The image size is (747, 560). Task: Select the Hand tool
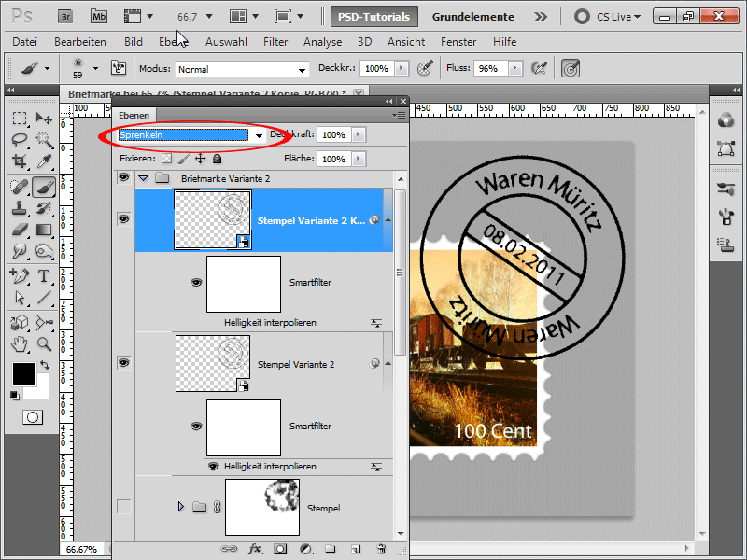tap(19, 343)
